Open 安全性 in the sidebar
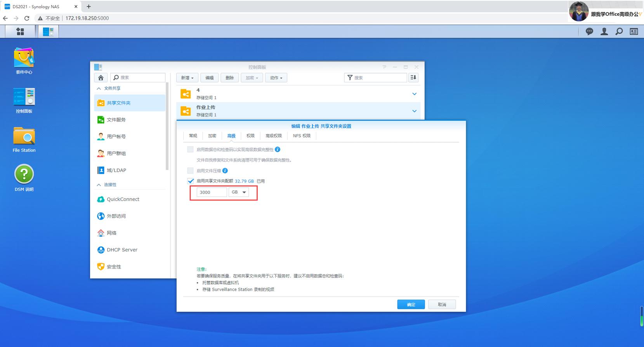 (x=130, y=267)
